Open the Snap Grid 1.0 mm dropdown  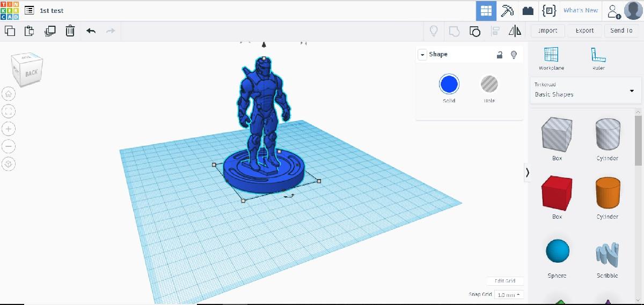coord(509,295)
